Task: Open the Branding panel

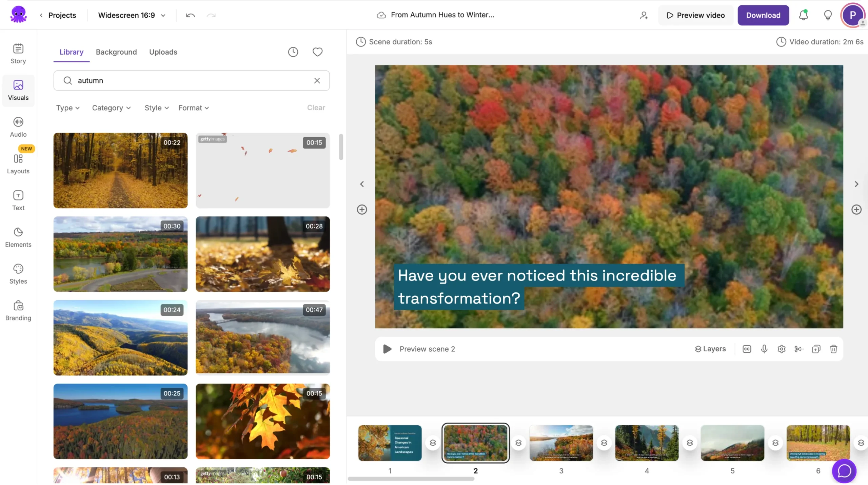Action: pyautogui.click(x=18, y=310)
